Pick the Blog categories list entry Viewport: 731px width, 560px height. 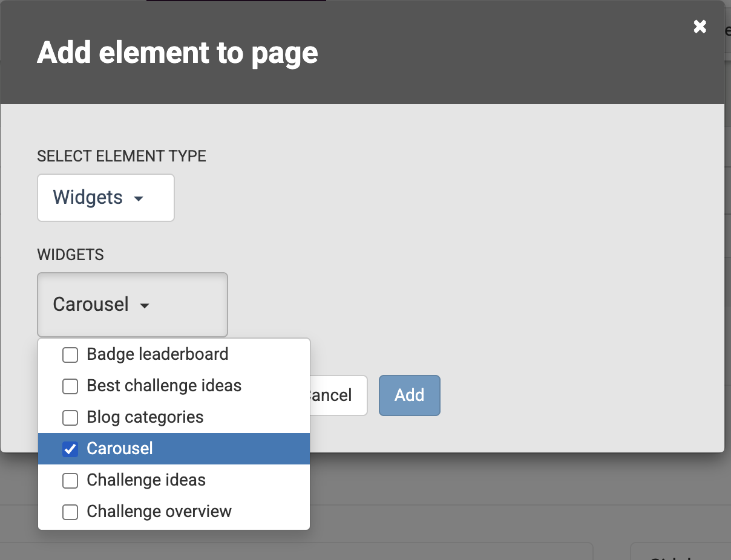click(145, 417)
